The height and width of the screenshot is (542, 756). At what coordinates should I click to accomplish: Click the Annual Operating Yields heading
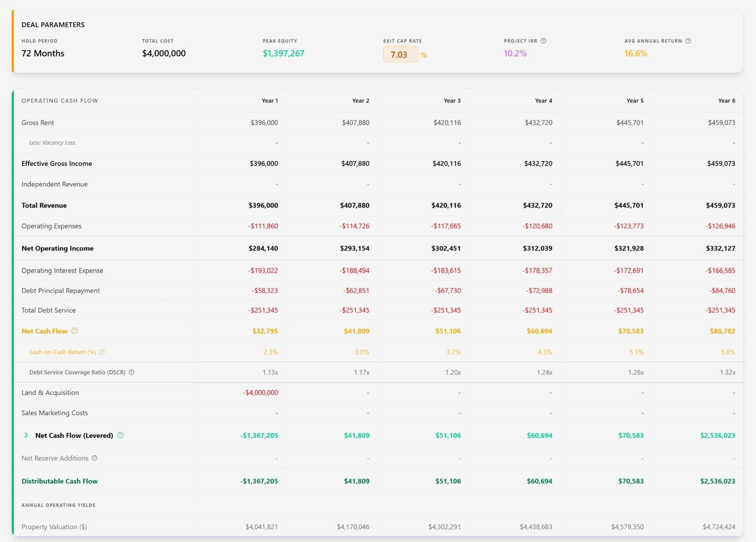point(58,505)
